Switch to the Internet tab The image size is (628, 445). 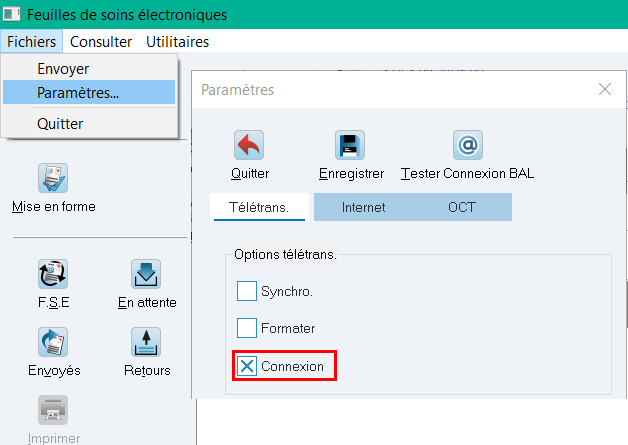[x=363, y=207]
